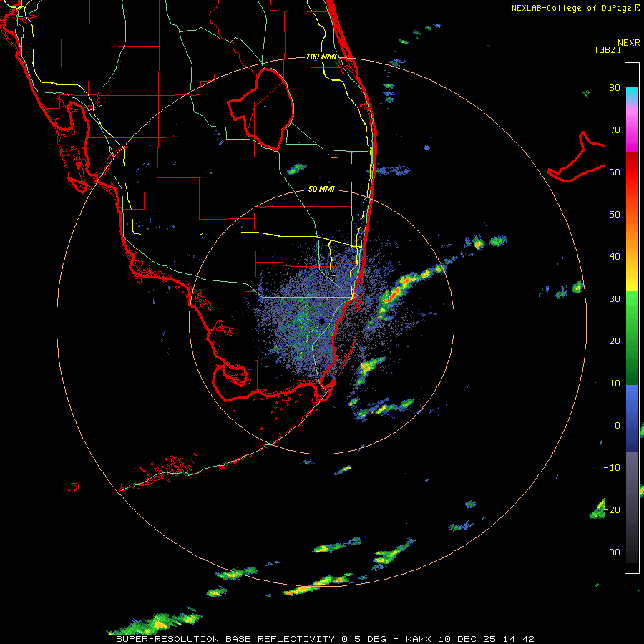Click the 30 value on the dBZ scale
The width and height of the screenshot is (644, 644).
[x=615, y=299]
